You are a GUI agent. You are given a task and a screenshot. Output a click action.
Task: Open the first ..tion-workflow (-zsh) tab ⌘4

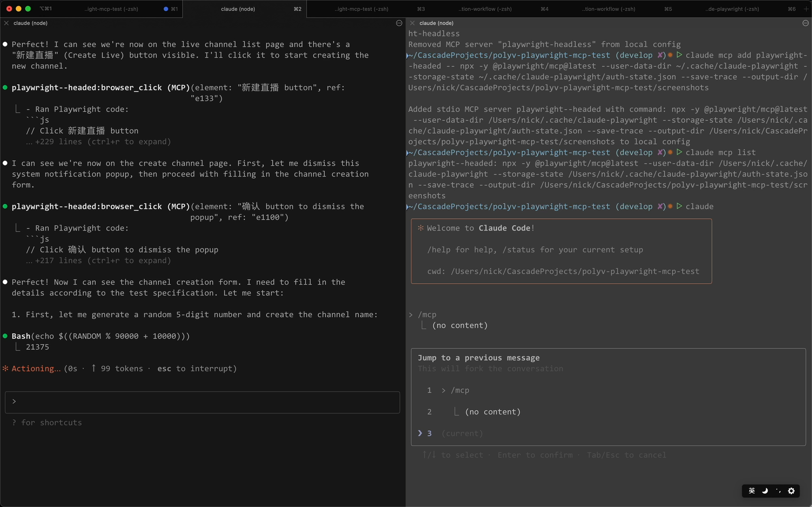coord(486,9)
